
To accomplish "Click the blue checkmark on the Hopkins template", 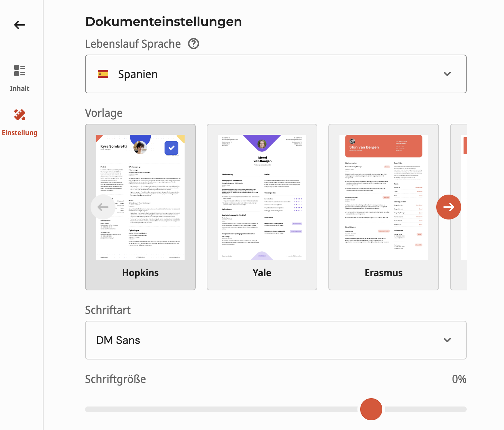I will point(171,148).
